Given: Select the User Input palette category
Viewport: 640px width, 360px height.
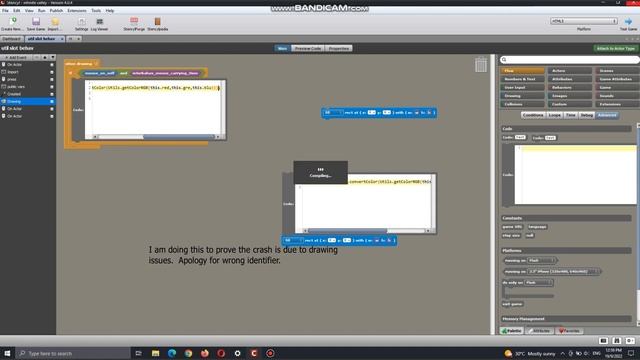Looking at the screenshot, I should [522, 87].
